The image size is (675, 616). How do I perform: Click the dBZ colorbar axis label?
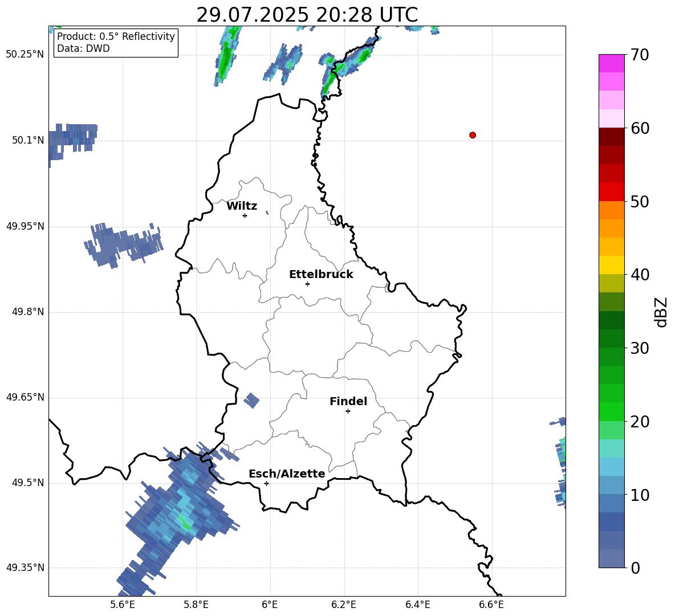(661, 312)
